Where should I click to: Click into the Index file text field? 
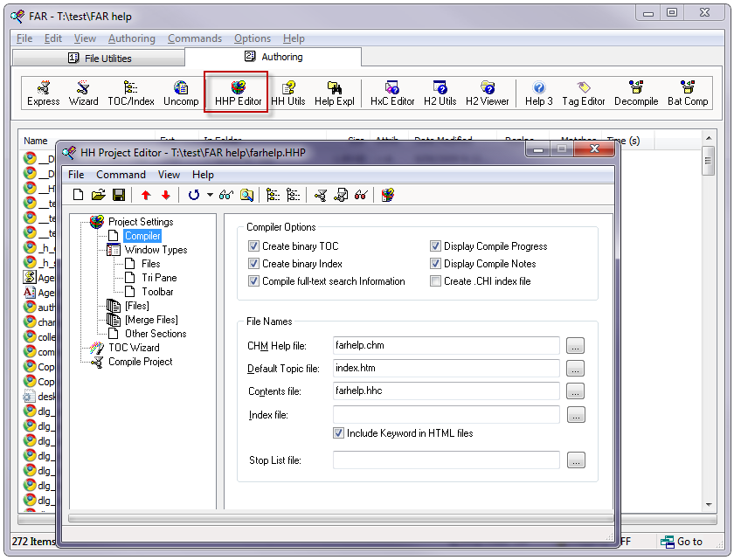(x=446, y=415)
